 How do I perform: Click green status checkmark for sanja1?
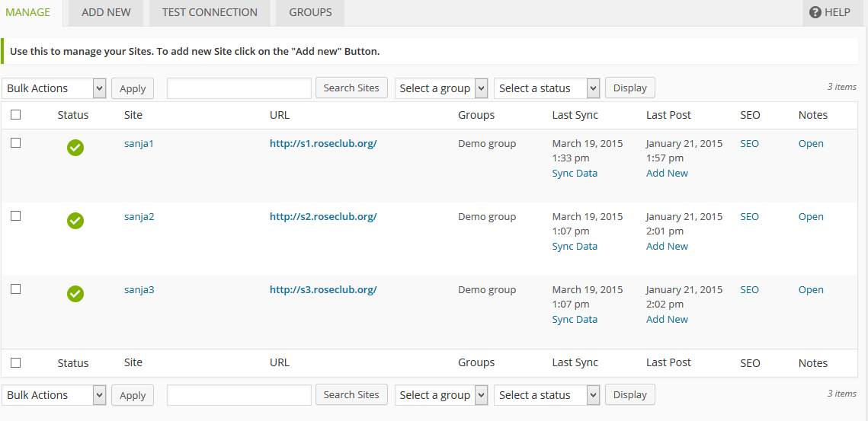[x=75, y=148]
